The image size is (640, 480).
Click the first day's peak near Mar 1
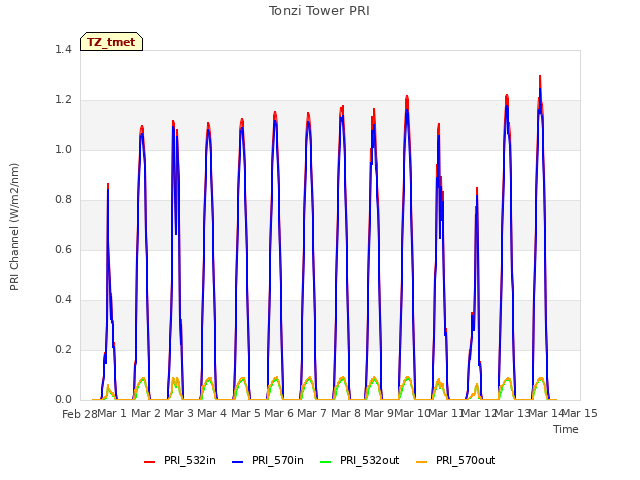(108, 186)
